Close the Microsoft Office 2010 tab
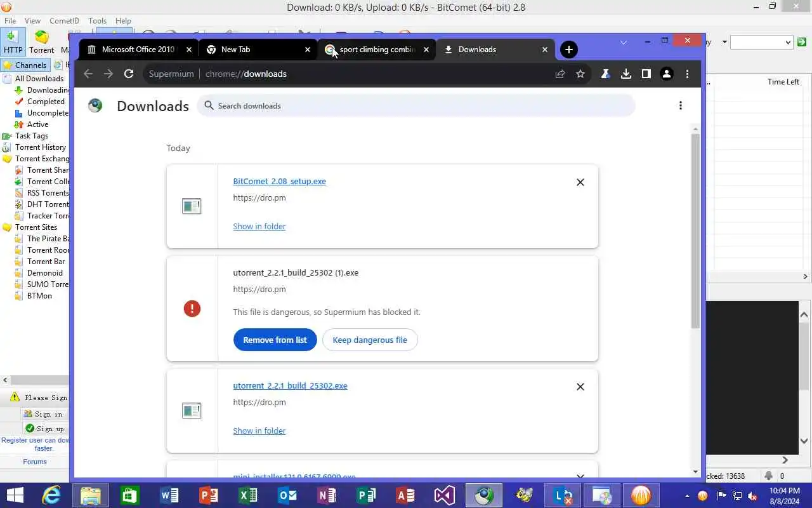 coord(188,50)
